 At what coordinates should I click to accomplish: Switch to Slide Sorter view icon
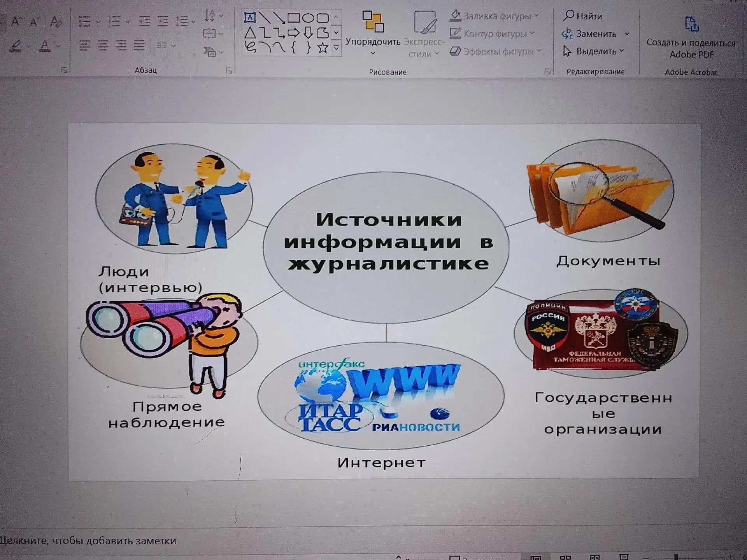pos(565,558)
